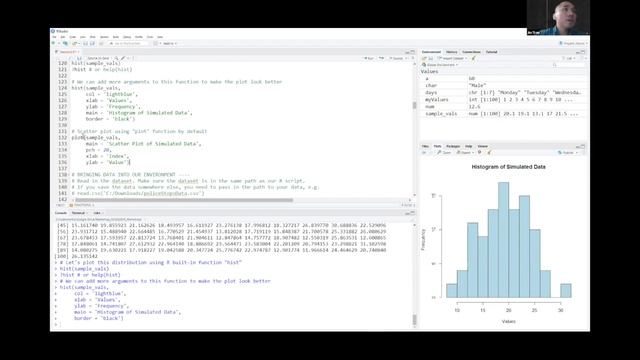Click the 'char' variable row

click(x=504, y=86)
